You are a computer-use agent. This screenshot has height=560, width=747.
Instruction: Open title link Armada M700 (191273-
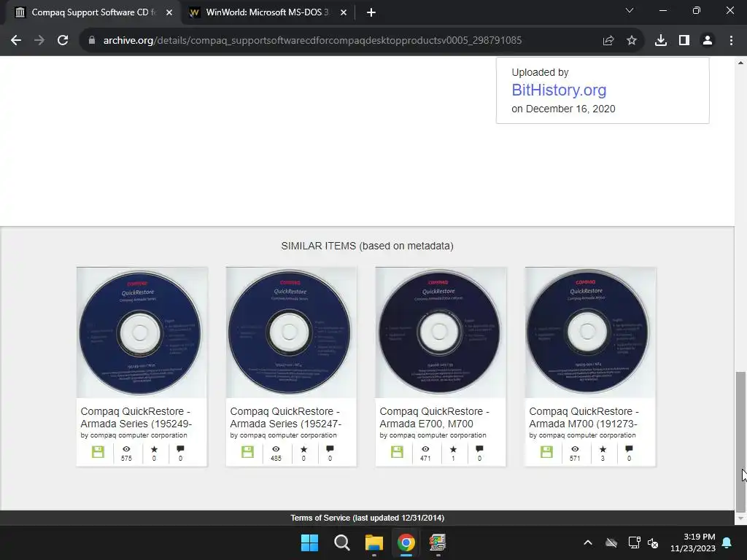click(x=584, y=417)
